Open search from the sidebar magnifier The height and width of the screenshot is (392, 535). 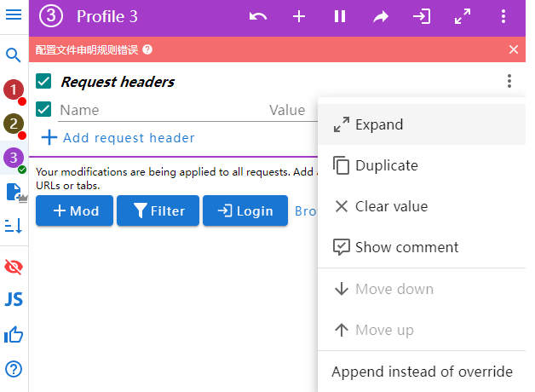click(x=14, y=55)
